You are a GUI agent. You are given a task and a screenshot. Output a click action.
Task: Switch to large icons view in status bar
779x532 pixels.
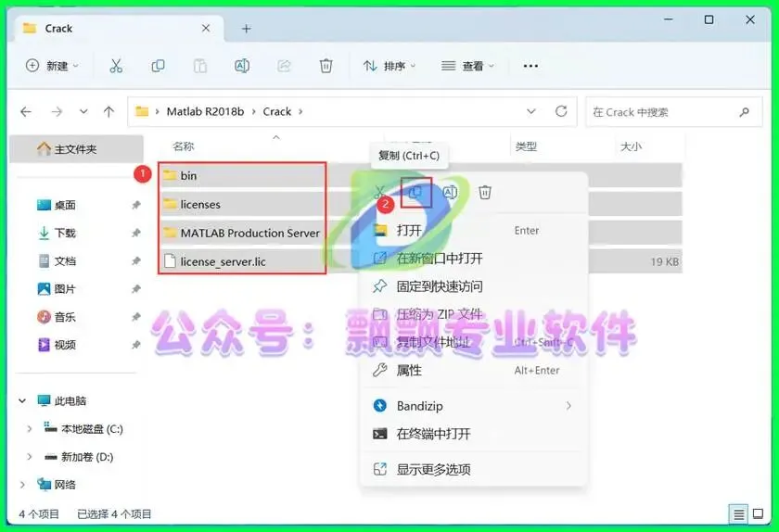click(x=759, y=514)
